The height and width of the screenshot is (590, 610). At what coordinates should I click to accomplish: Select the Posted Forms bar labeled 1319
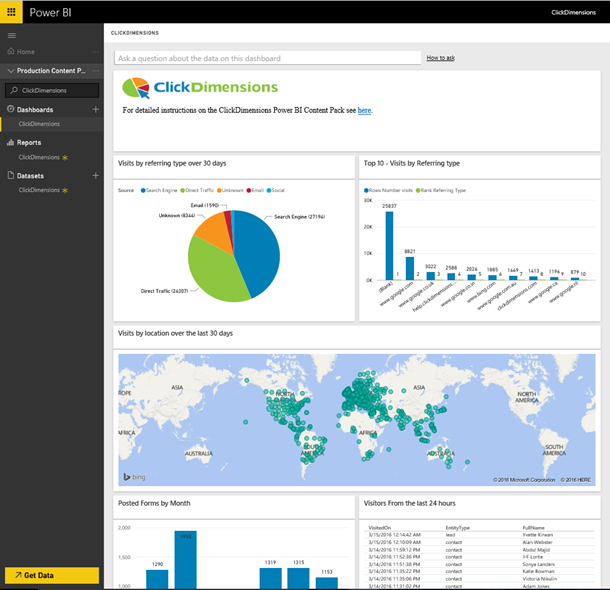tap(270, 578)
